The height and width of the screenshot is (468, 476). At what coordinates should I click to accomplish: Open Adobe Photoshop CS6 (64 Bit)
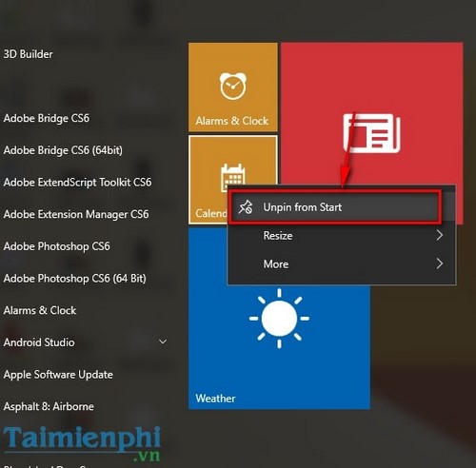click(75, 279)
